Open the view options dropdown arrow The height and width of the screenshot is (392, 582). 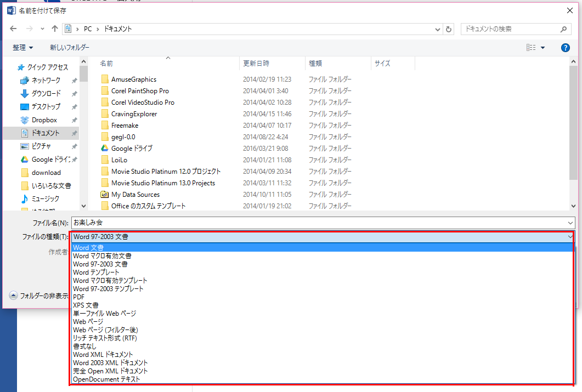click(x=543, y=48)
